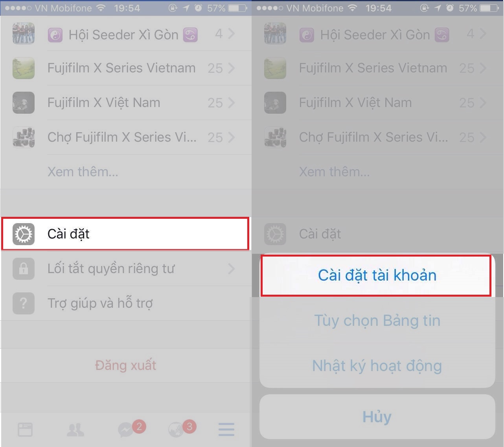The width and height of the screenshot is (504, 447).
Task: Tap the Cài đặt gear icon
Action: click(x=24, y=234)
